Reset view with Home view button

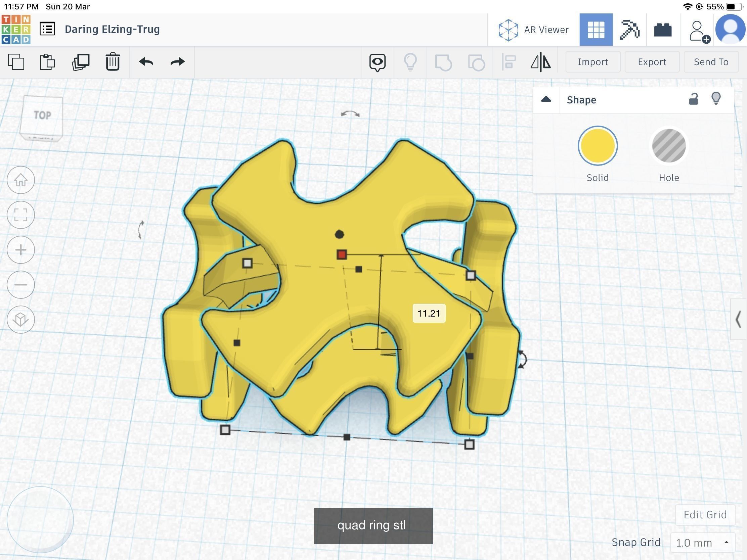(x=20, y=180)
